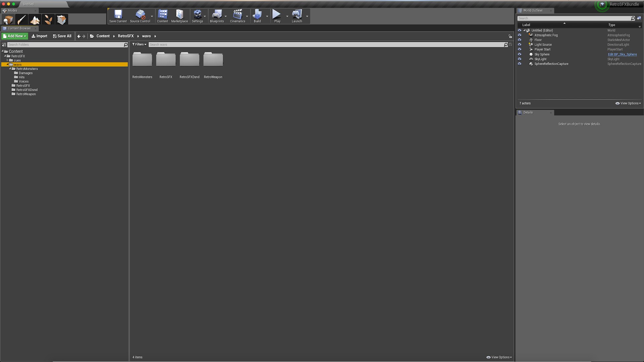Toggle visibility of the Light Source actor
Viewport: 644px width, 362px height.
coord(520,45)
